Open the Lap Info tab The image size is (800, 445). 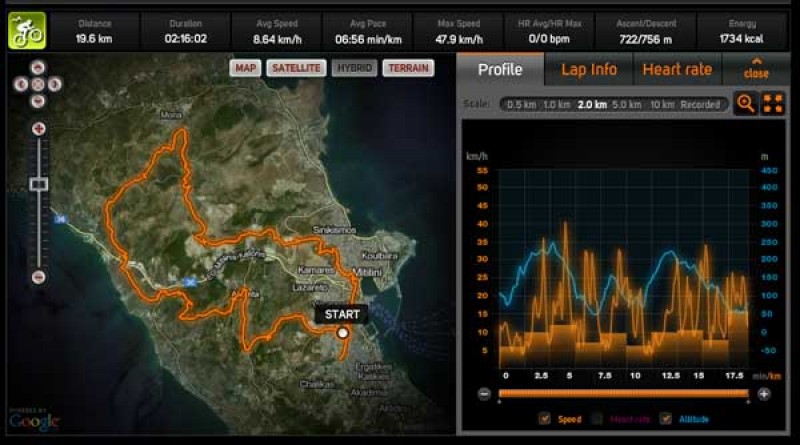(x=589, y=69)
